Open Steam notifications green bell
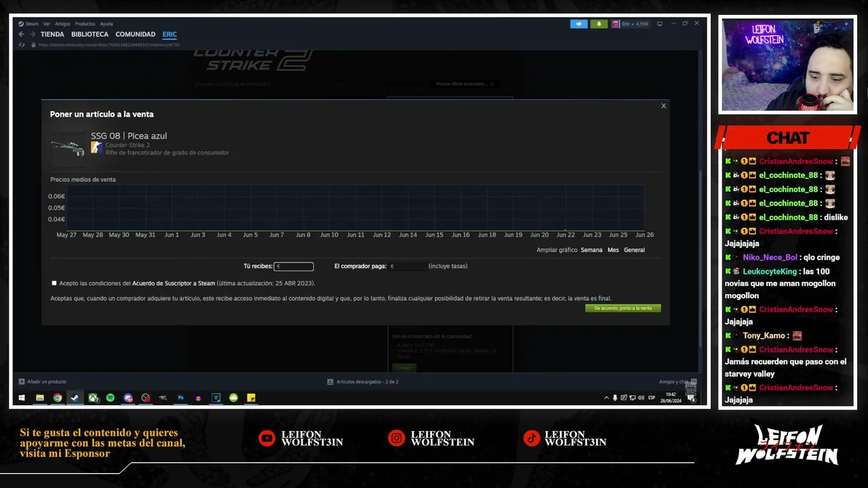868x488 pixels. [599, 24]
